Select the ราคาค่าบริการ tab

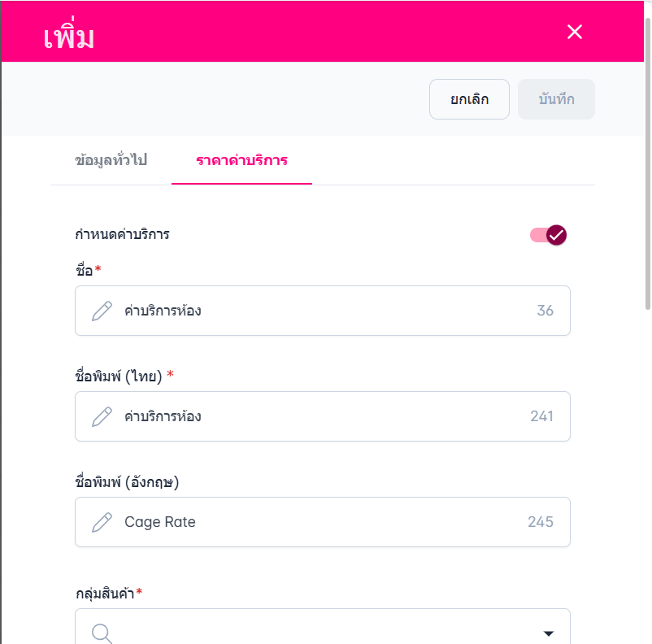(x=241, y=160)
